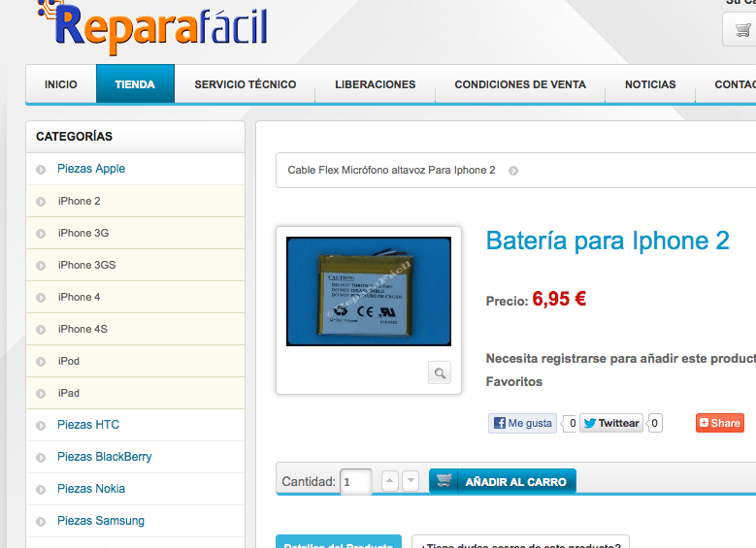Click arrow bullet beside iPhone 4
The height and width of the screenshot is (548, 756).
[41, 298]
